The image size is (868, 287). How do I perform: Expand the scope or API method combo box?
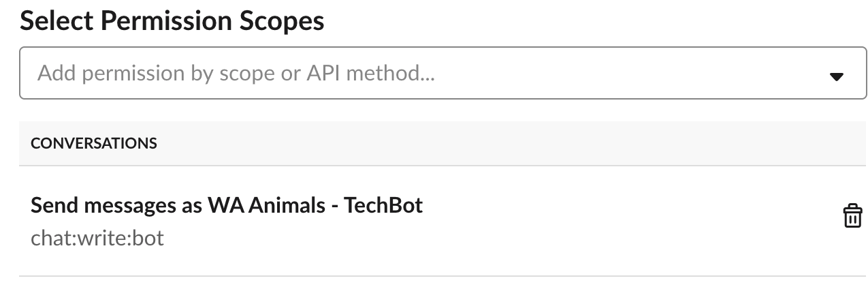click(x=837, y=76)
